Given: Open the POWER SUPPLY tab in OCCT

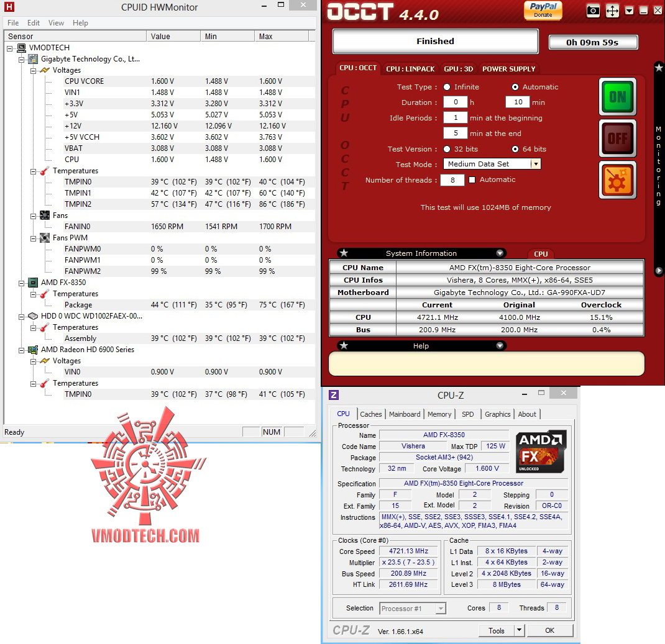Looking at the screenshot, I should [x=508, y=69].
